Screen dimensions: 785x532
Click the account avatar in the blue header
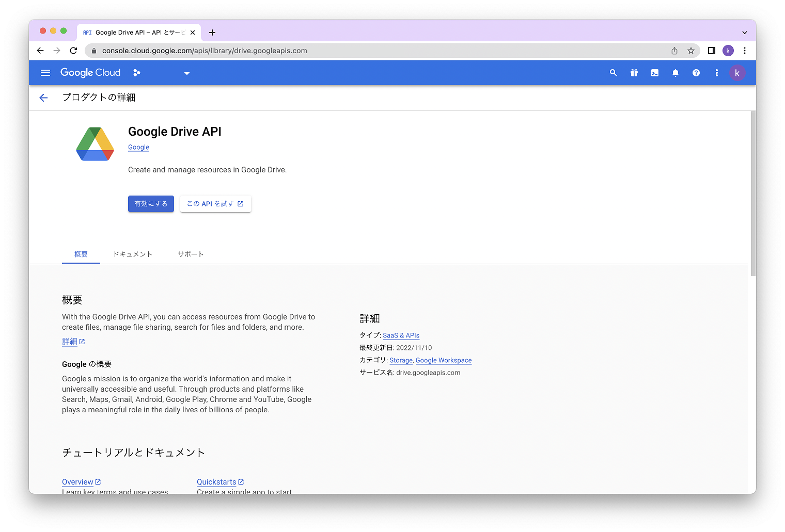click(737, 73)
